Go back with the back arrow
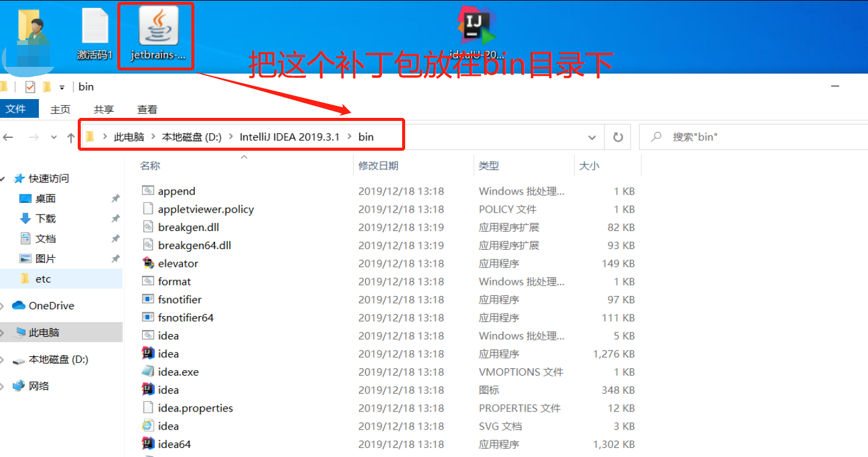Viewport: 868px width, 457px height. pos(8,137)
